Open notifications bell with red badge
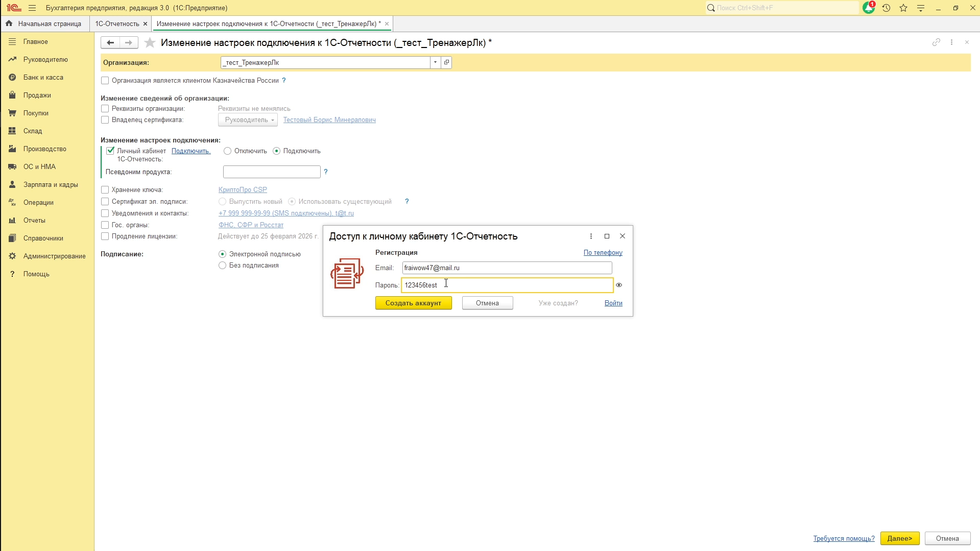980x551 pixels. (869, 8)
